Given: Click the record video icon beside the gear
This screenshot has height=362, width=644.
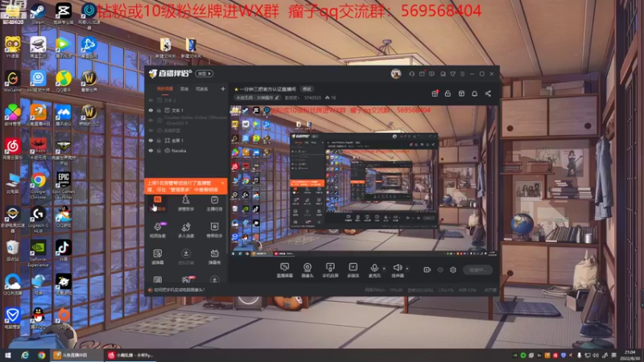Looking at the screenshot, I should click(x=427, y=269).
